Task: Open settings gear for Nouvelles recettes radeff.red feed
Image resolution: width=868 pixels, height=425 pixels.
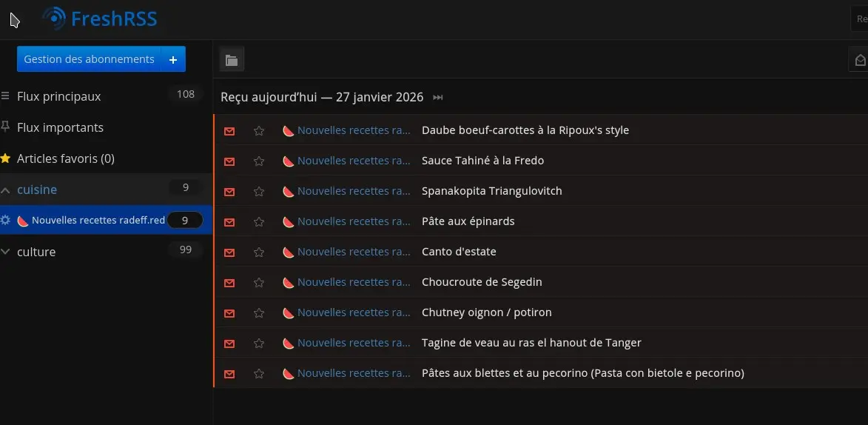Action: click(5, 220)
